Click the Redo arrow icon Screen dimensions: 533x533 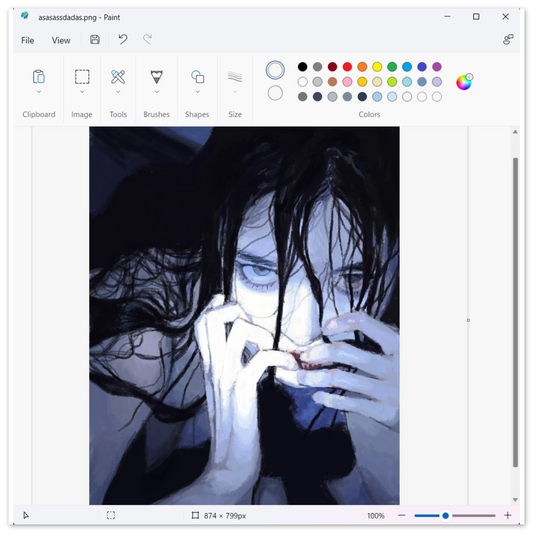point(148,39)
